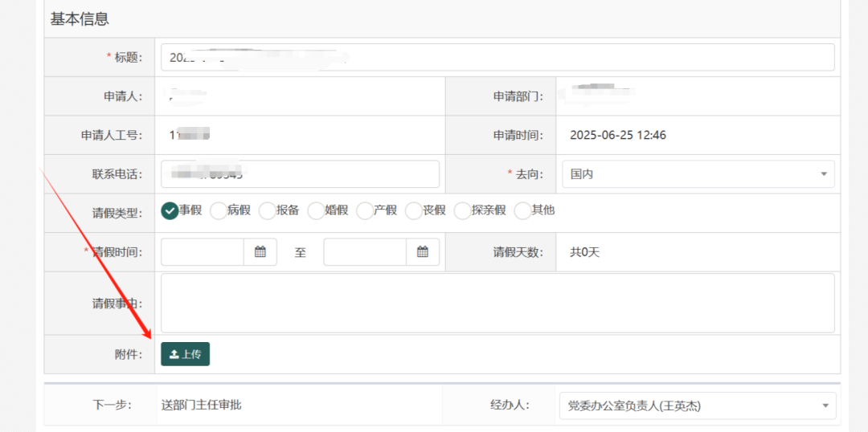868x432 pixels.
Task: Pick 其他 as leave type
Action: 523,210
